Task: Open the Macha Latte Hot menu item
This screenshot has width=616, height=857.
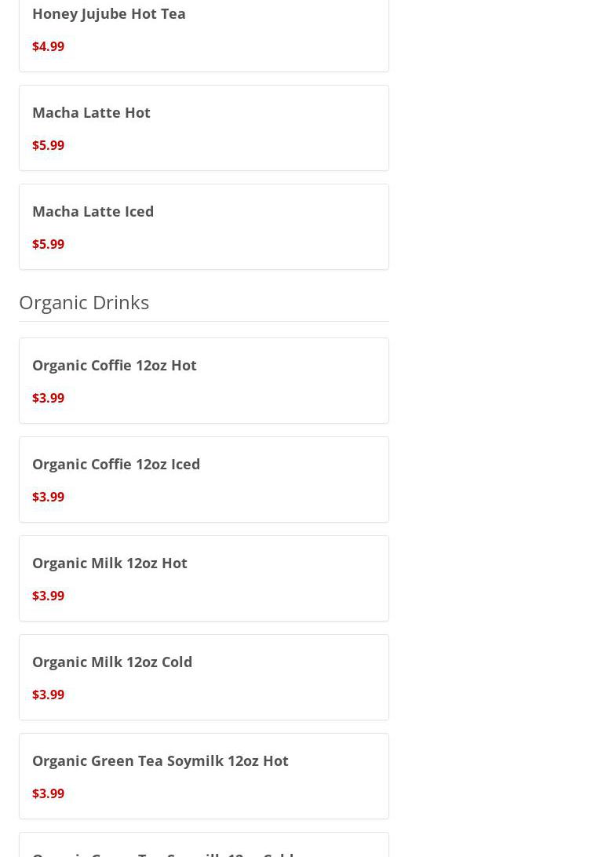Action: (x=91, y=112)
